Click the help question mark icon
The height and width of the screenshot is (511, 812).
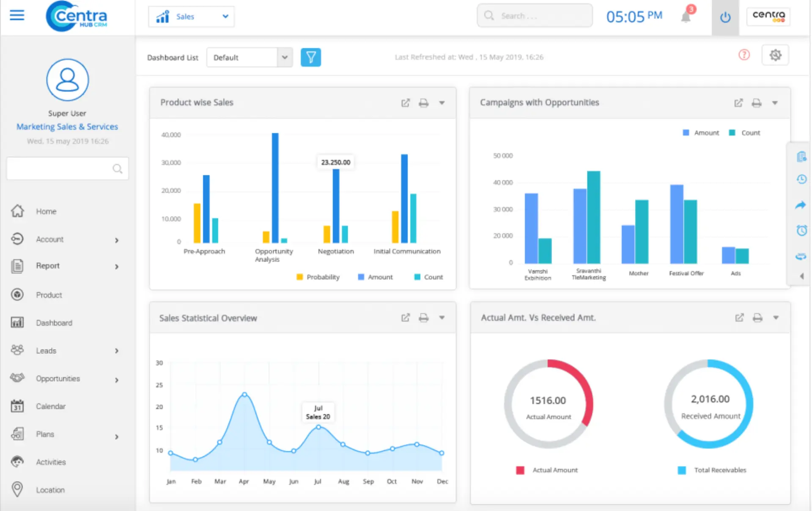point(744,55)
